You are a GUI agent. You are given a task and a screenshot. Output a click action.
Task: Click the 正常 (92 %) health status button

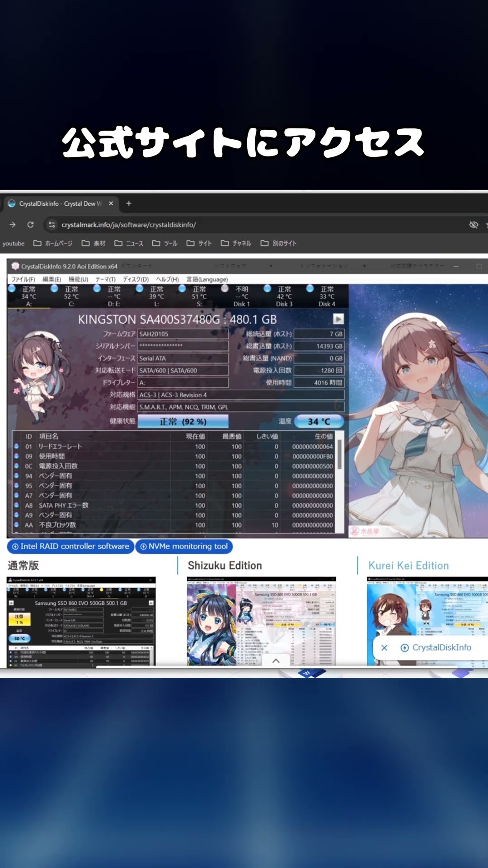pyautogui.click(x=183, y=421)
